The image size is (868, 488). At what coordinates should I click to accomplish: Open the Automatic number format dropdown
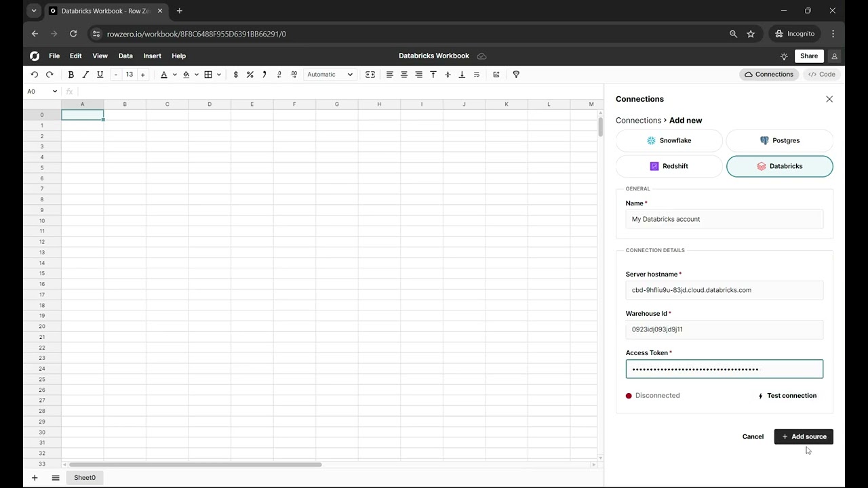pyautogui.click(x=330, y=75)
